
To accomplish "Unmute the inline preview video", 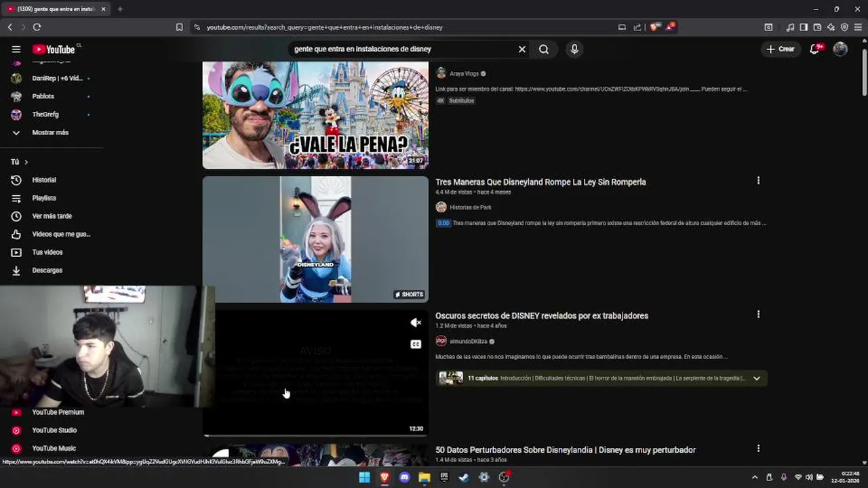I will (416, 323).
